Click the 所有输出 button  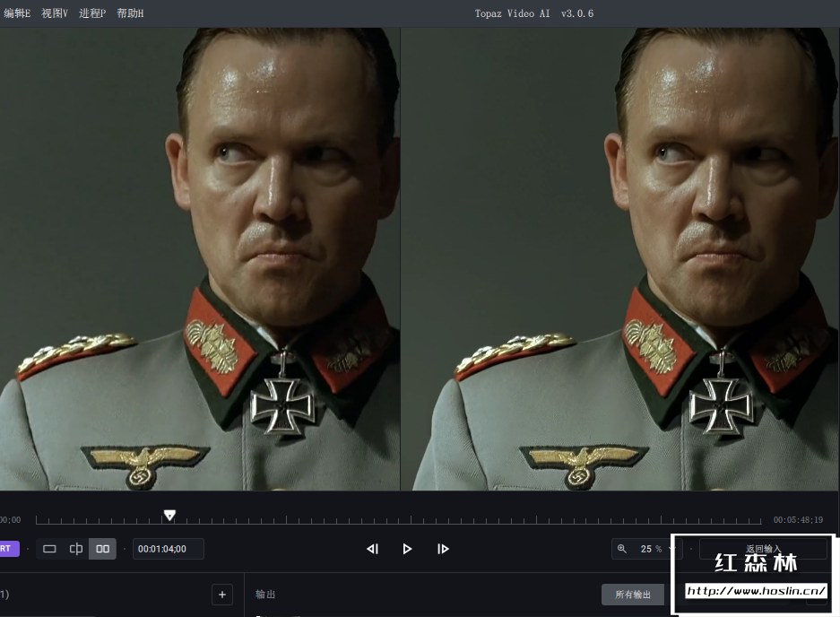(x=633, y=595)
